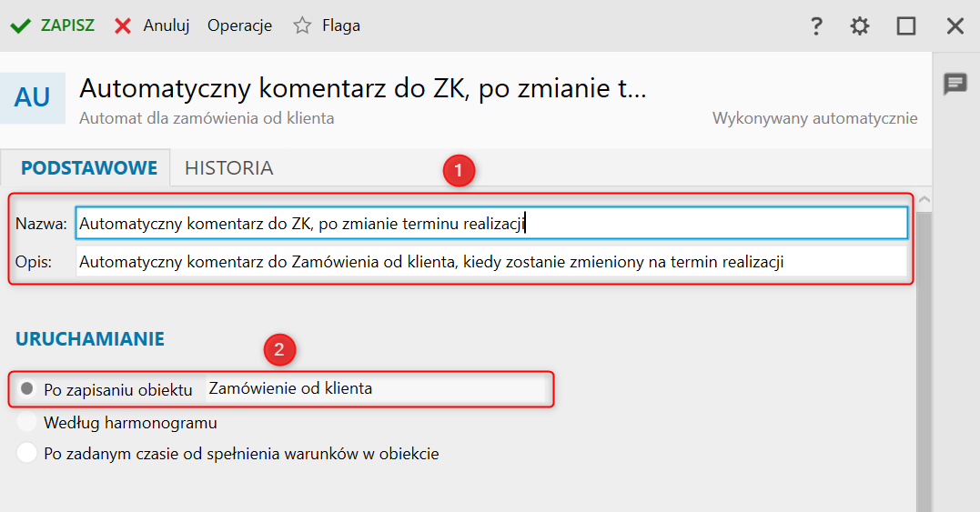The height and width of the screenshot is (512, 980).
Task: Select the 'Według harmonogramu' radio option
Action: tap(27, 422)
